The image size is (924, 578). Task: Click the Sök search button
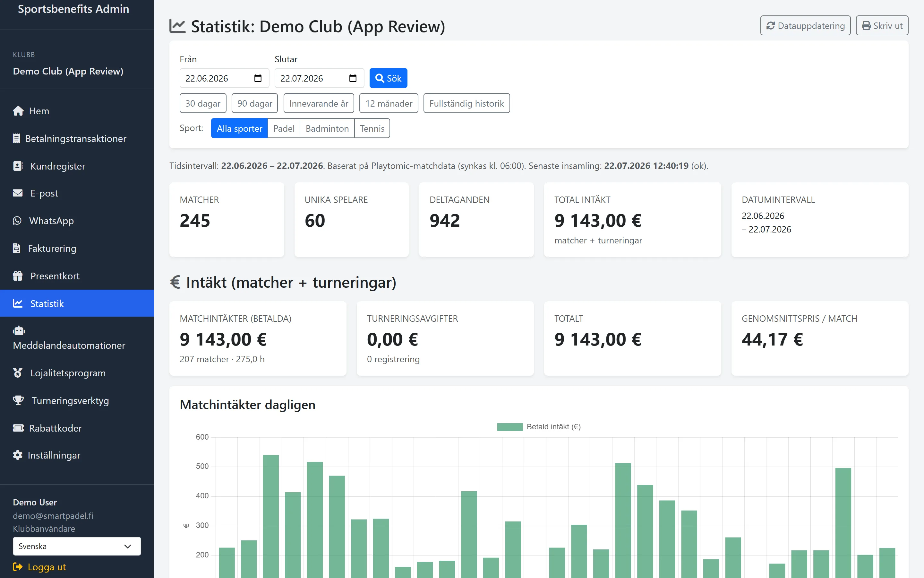[x=388, y=78]
